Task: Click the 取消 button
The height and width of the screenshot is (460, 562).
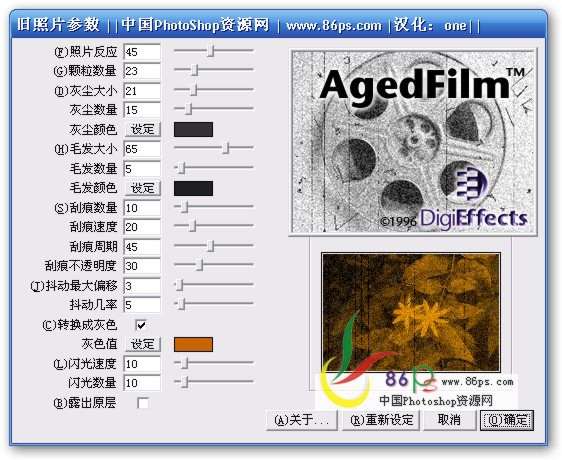Action: tap(450, 420)
